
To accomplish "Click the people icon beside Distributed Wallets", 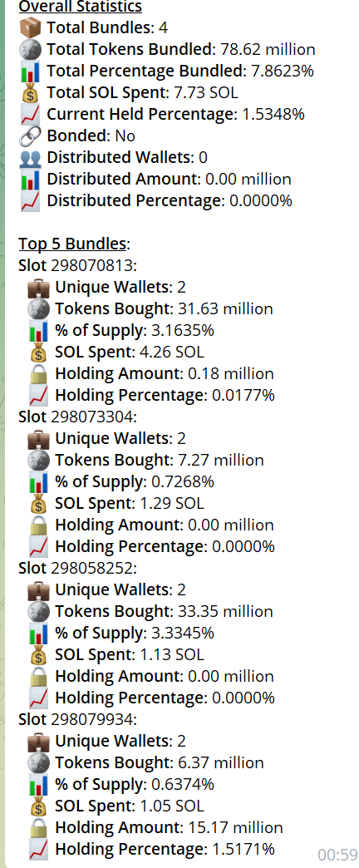I will point(29,158).
